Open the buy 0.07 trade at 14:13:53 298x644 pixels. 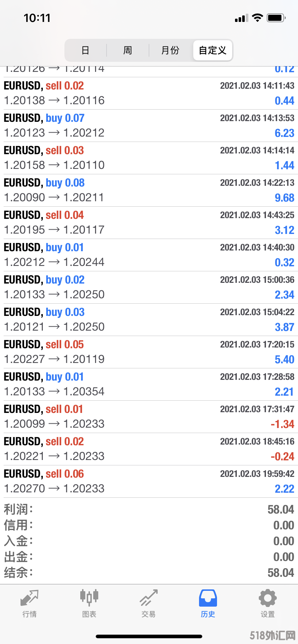click(x=149, y=126)
